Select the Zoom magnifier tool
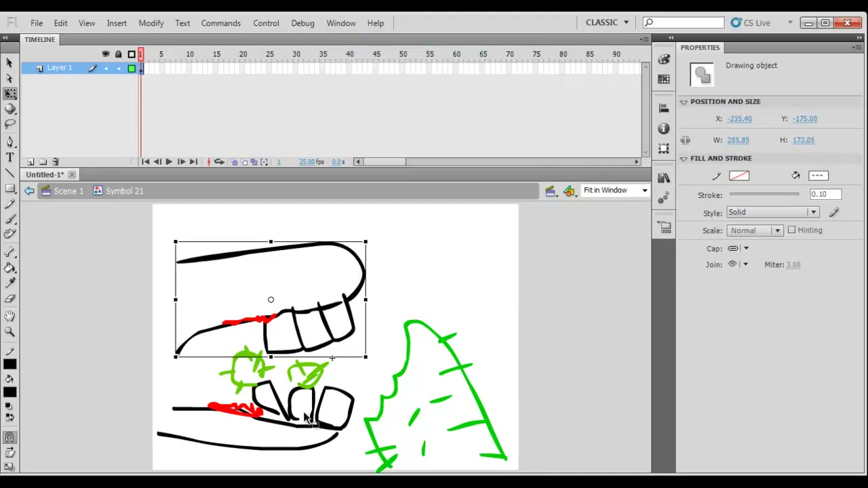Viewport: 868px width, 488px height. click(9, 331)
